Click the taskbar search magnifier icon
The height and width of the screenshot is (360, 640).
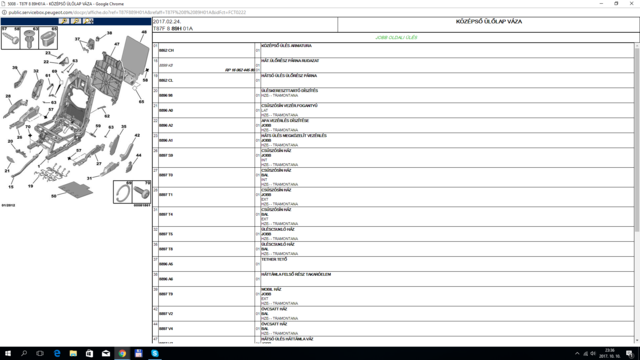tap(24, 353)
